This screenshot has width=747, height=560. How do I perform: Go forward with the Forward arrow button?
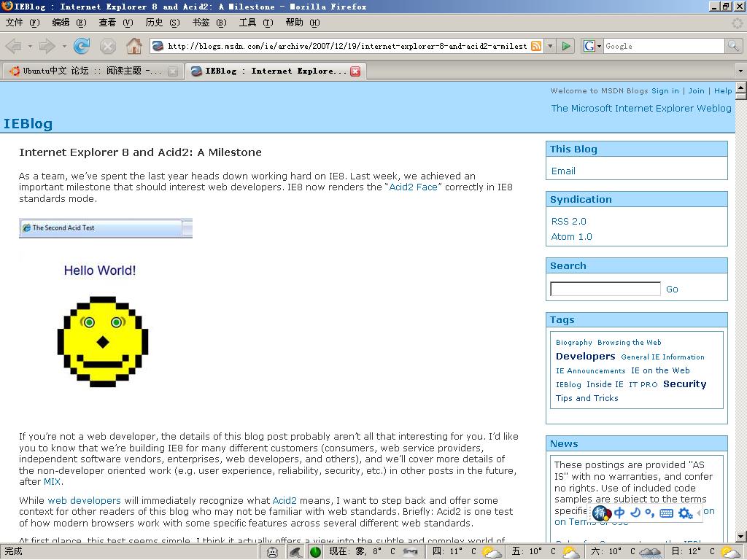47,46
